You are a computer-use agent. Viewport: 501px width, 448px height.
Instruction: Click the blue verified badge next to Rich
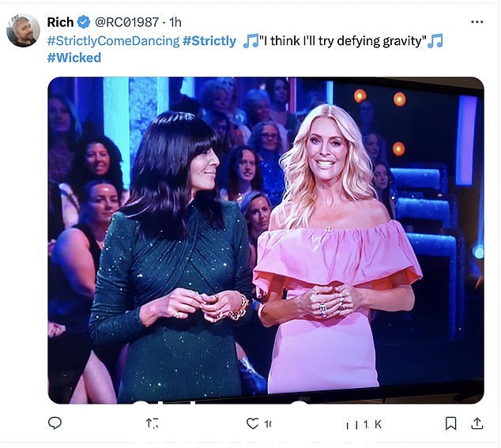[x=84, y=22]
